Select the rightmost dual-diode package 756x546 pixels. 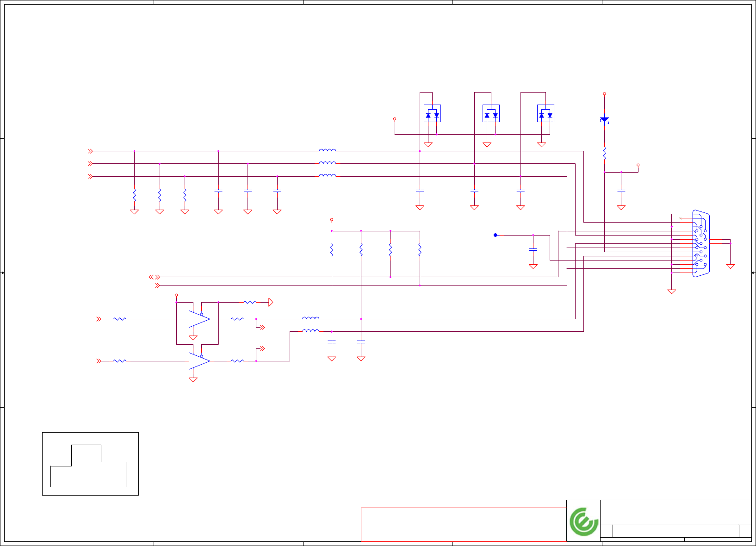click(x=545, y=113)
